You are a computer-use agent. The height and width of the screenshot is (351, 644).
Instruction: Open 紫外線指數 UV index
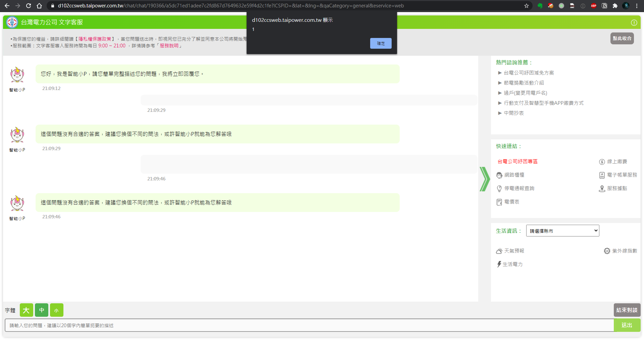point(620,251)
